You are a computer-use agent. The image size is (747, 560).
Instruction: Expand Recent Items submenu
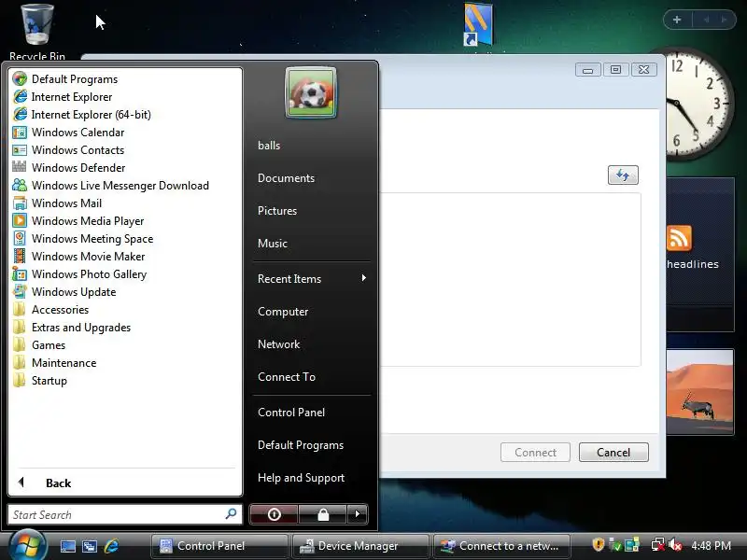click(312, 278)
